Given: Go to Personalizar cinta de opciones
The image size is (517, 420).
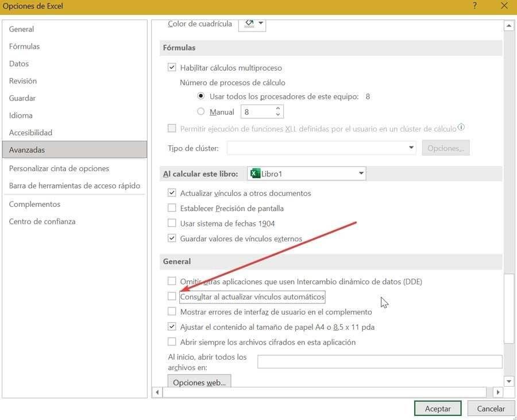Looking at the screenshot, I should click(59, 168).
